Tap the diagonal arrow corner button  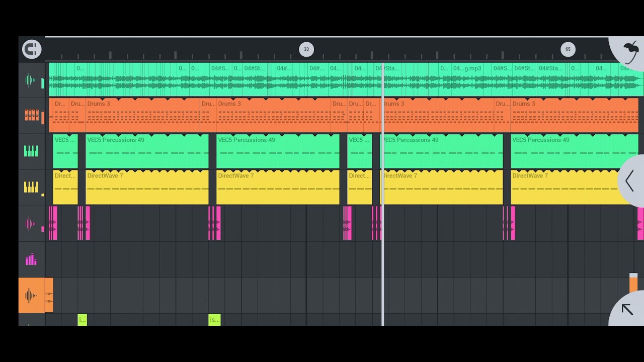coord(627,310)
